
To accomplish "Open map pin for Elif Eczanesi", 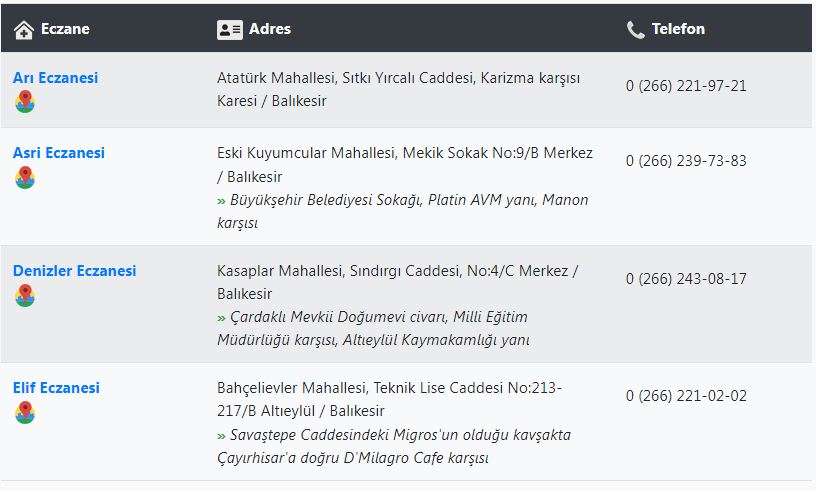I will [x=24, y=412].
